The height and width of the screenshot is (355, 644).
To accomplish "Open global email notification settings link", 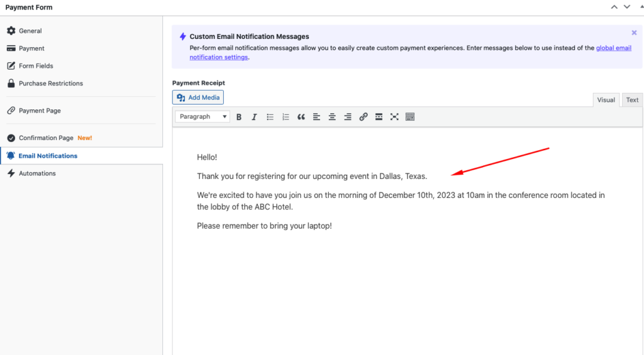I will pos(613,48).
